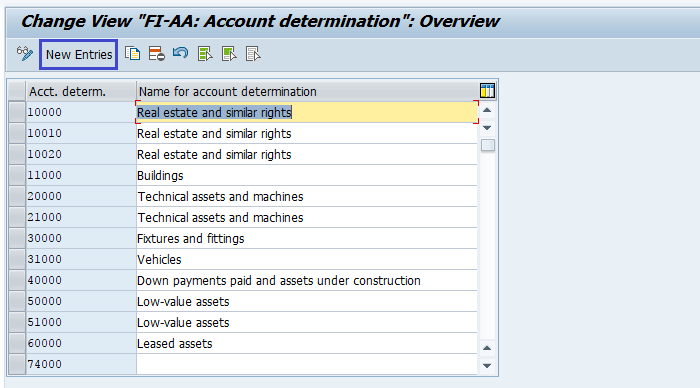700x388 pixels.
Task: Click the Fixtures and fittings field
Action: coord(307,238)
